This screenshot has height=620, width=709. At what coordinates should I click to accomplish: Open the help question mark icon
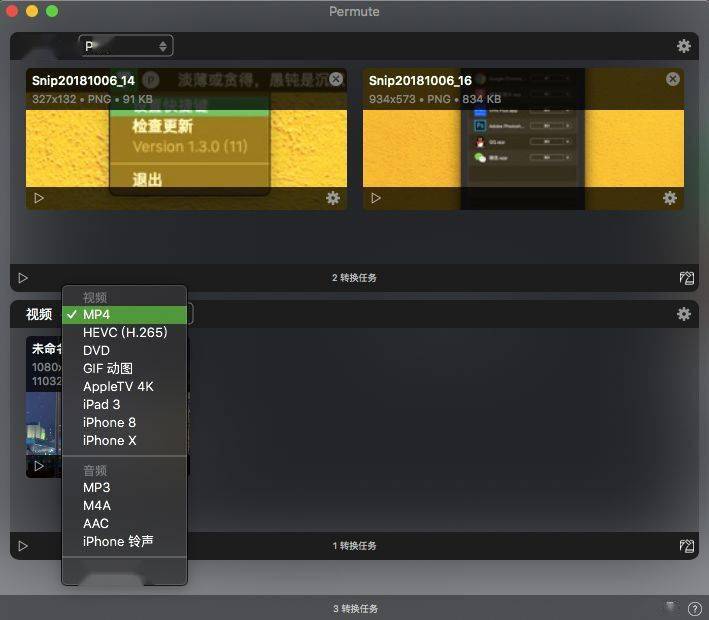pyautogui.click(x=695, y=608)
